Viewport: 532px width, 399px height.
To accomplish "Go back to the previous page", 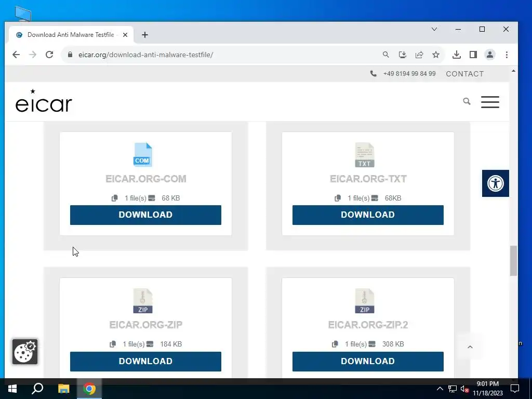I will tap(16, 55).
